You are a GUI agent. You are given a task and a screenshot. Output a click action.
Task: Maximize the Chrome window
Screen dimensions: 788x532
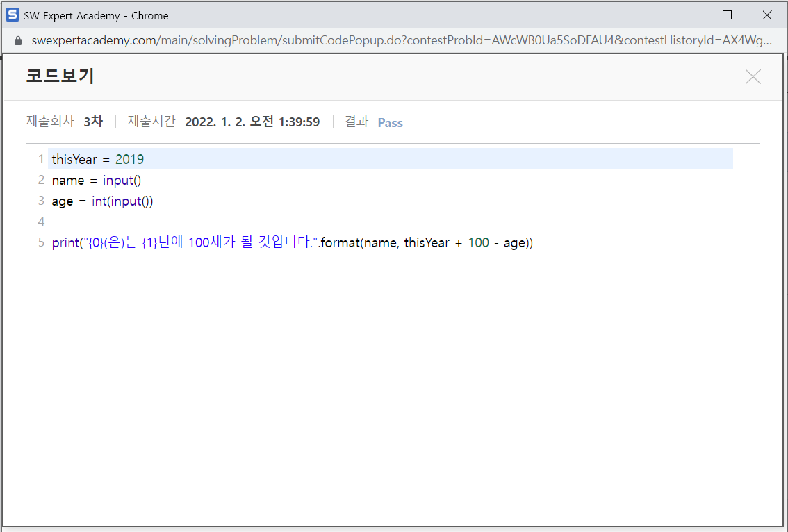pyautogui.click(x=727, y=15)
